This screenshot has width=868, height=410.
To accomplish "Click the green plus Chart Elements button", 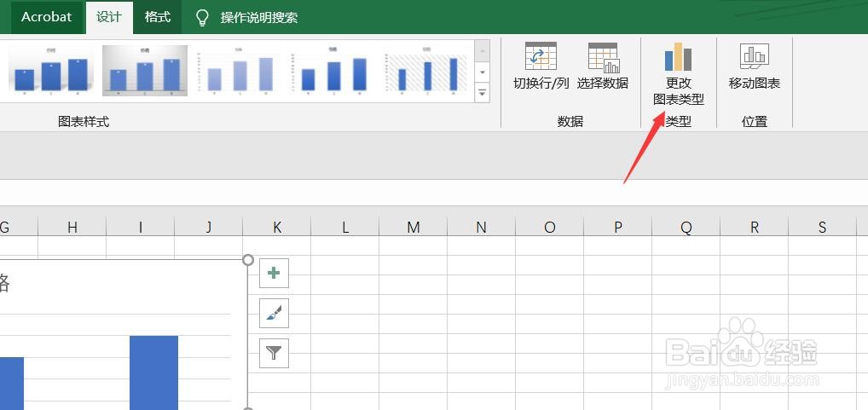I will click(x=274, y=274).
